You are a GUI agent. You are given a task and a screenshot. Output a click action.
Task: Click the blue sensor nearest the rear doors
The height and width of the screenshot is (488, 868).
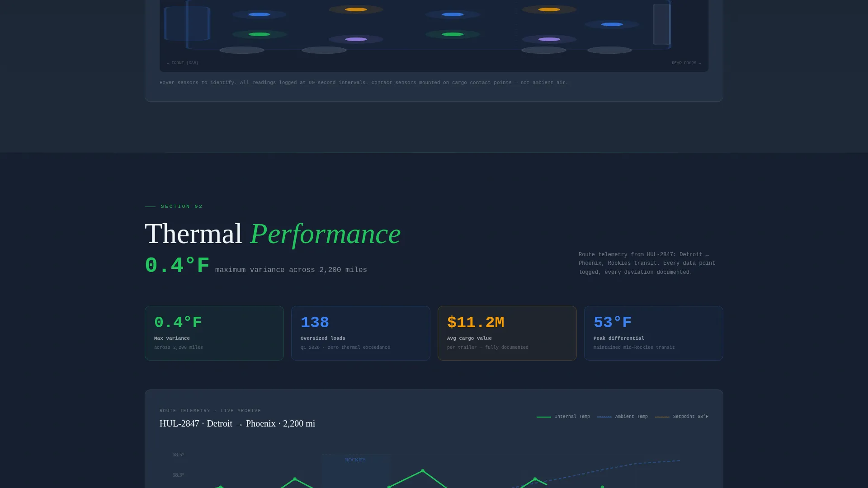(612, 24)
